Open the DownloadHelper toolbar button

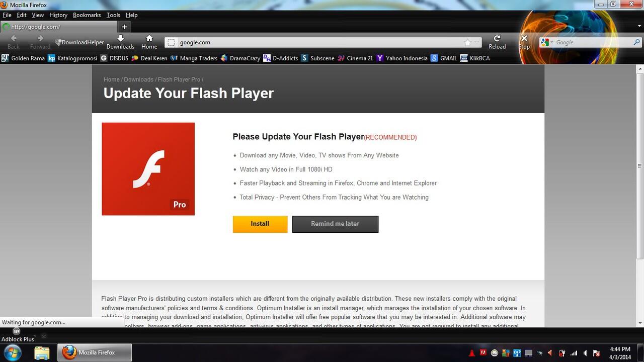[x=79, y=42]
